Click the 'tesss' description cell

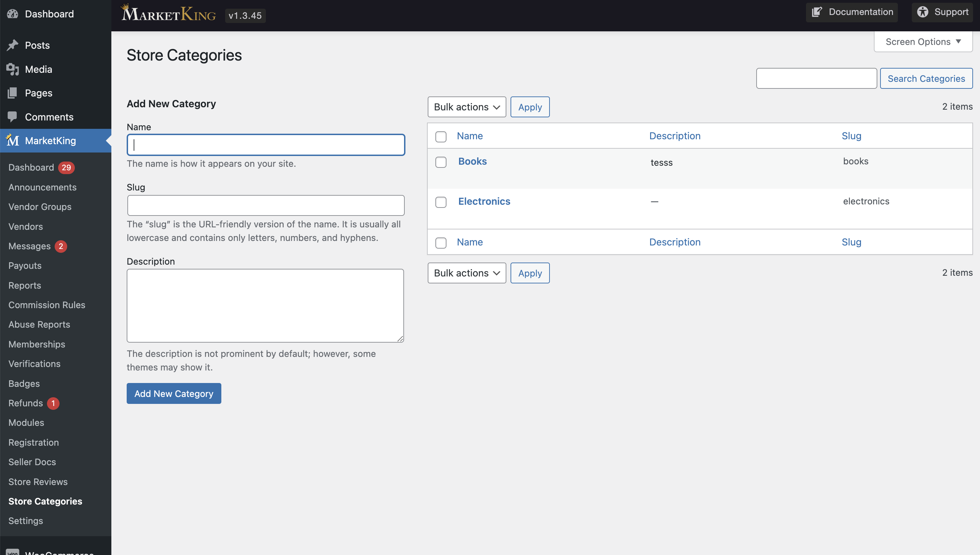click(x=662, y=163)
